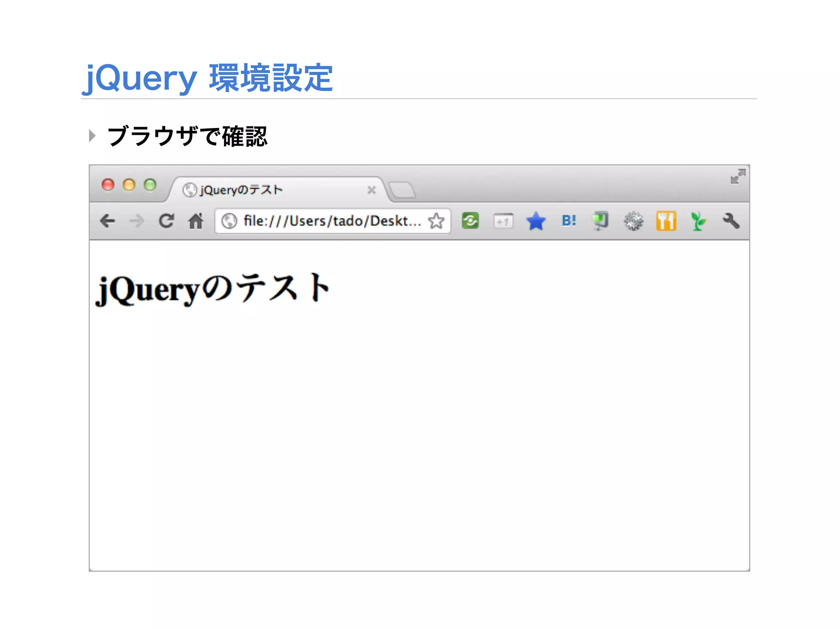
Task: Toggle fullscreen with the corner arrows icon
Action: point(738,176)
